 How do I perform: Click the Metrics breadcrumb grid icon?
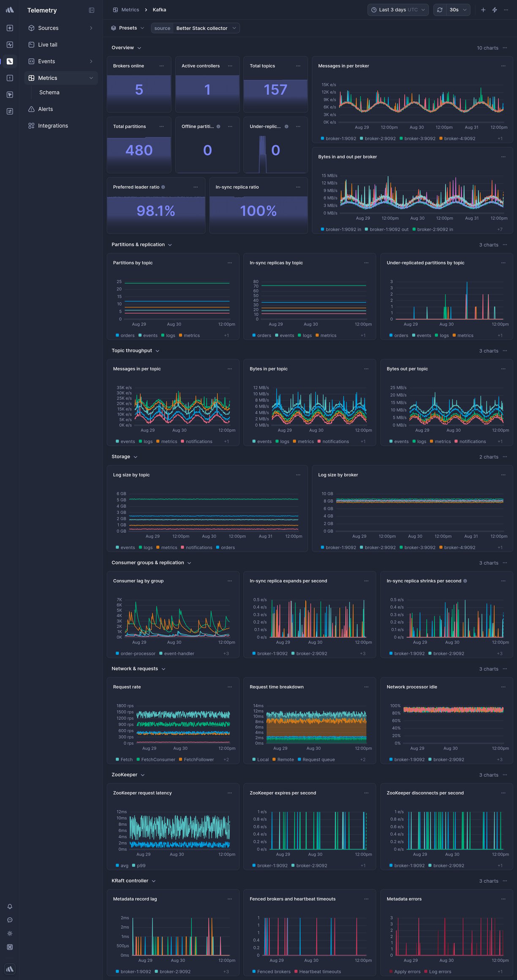click(115, 10)
